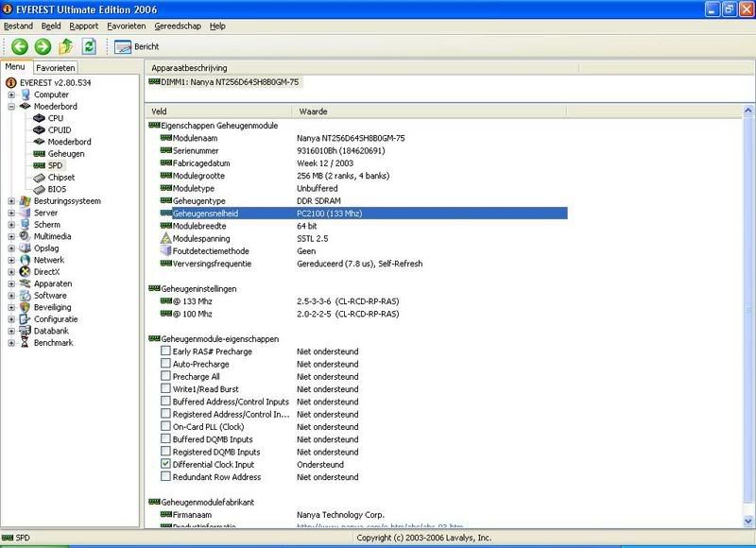Click the Refresh icon in toolbar
756x548 pixels.
point(90,46)
